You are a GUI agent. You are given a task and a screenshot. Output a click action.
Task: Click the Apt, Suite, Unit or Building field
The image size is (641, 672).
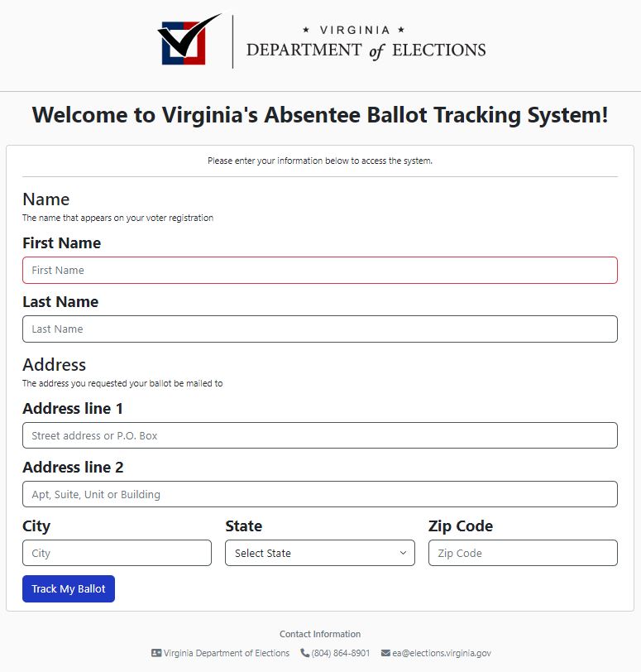[319, 494]
